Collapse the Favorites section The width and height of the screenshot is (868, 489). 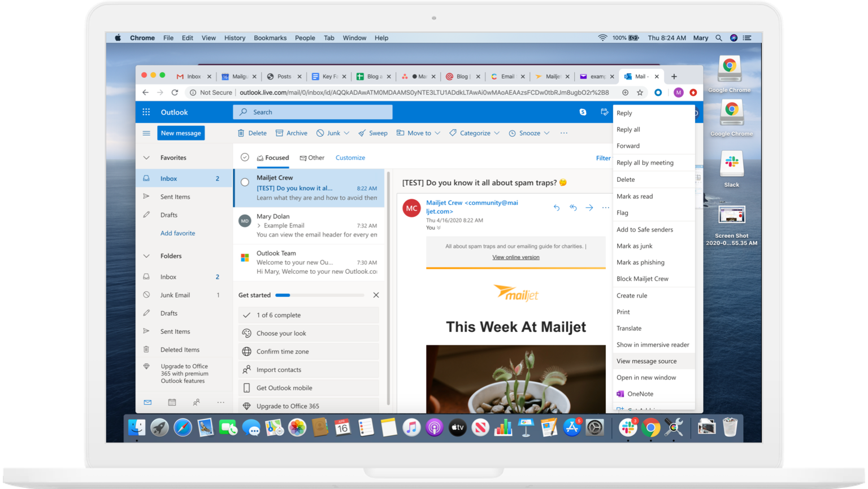146,158
